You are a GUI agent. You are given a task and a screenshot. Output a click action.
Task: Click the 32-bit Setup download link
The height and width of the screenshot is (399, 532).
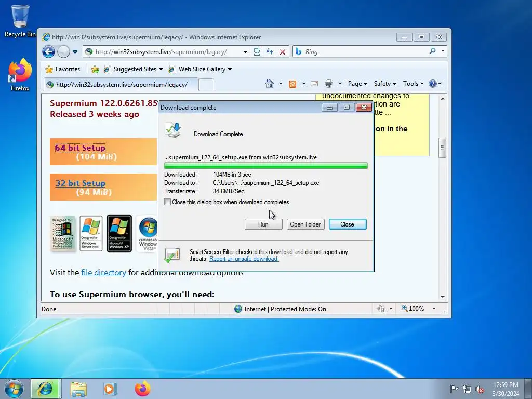81,183
